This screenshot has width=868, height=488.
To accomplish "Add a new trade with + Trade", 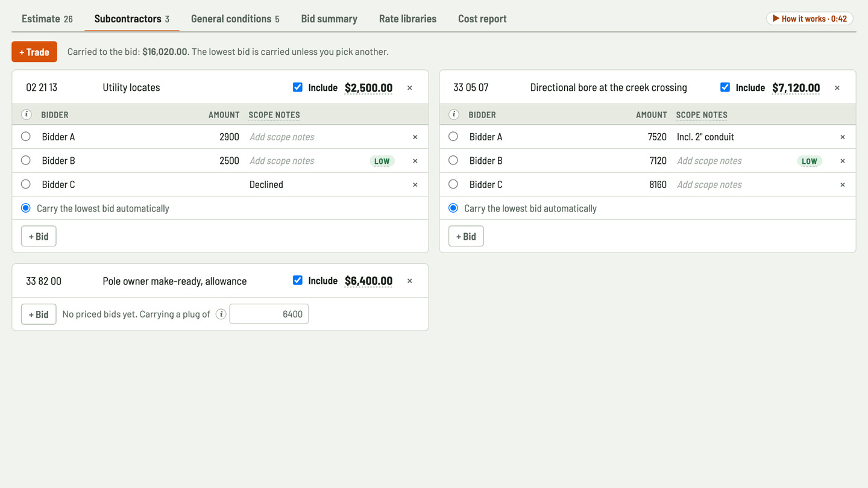I will pyautogui.click(x=34, y=52).
